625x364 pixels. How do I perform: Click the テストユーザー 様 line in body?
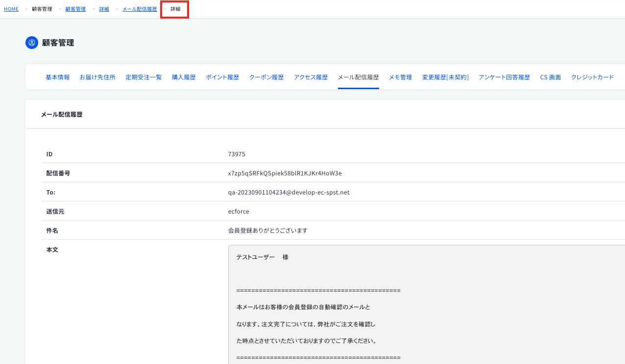coord(262,257)
